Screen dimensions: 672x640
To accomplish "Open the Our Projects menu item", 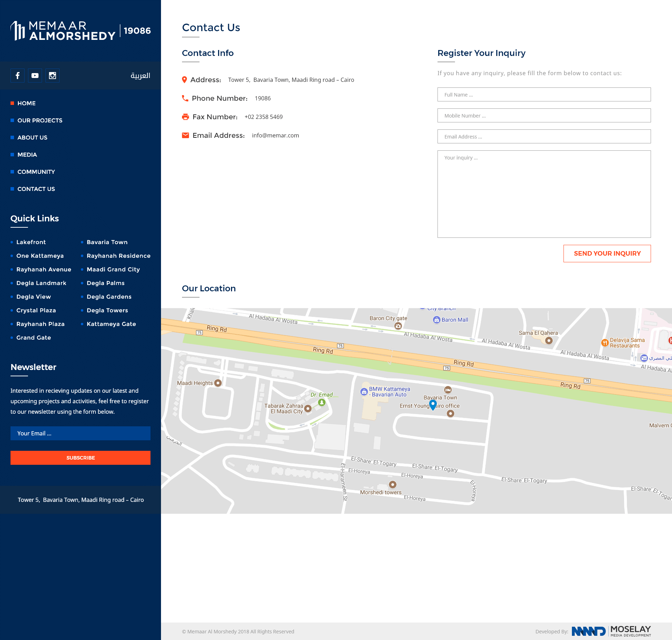I will click(x=40, y=120).
